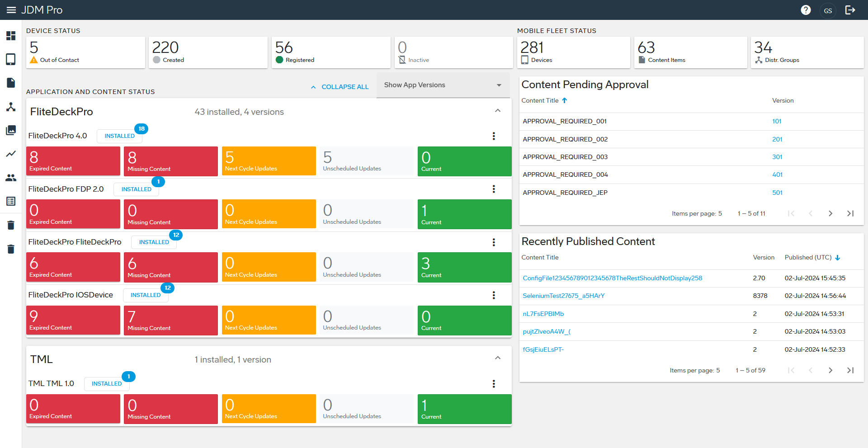Collapse the TML section chevron
This screenshot has height=448, width=868.
coord(498,358)
